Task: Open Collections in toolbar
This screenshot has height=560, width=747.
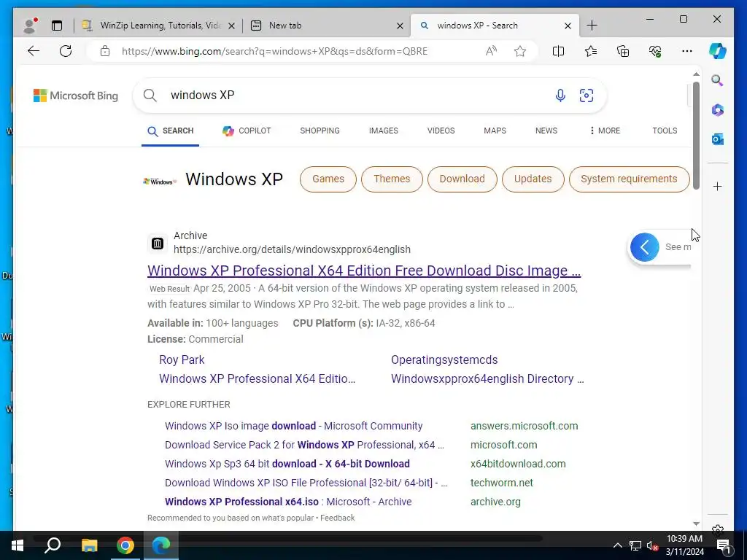Action: [623, 51]
